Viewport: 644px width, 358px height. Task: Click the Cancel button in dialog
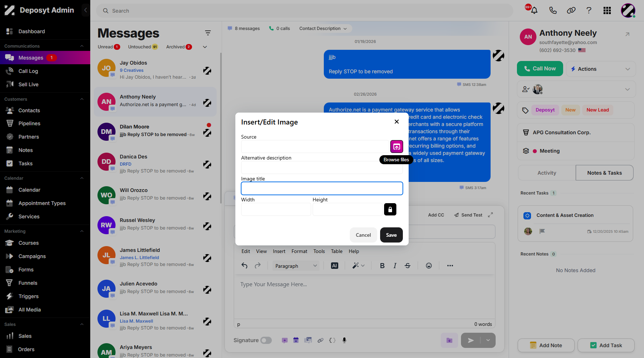[x=363, y=235]
